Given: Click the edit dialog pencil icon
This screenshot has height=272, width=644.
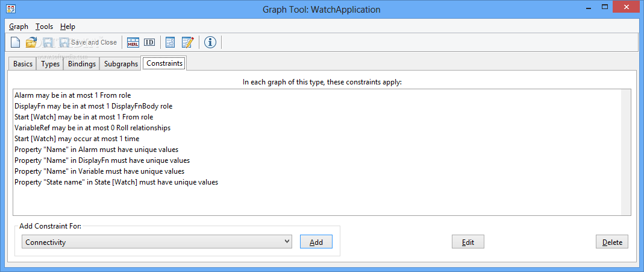Looking at the screenshot, I should (x=188, y=42).
